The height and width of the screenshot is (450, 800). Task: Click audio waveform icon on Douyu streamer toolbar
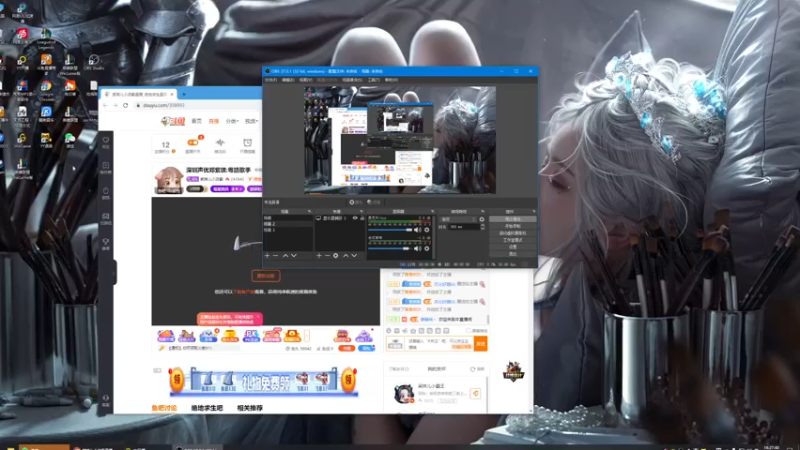pyautogui.click(x=220, y=142)
